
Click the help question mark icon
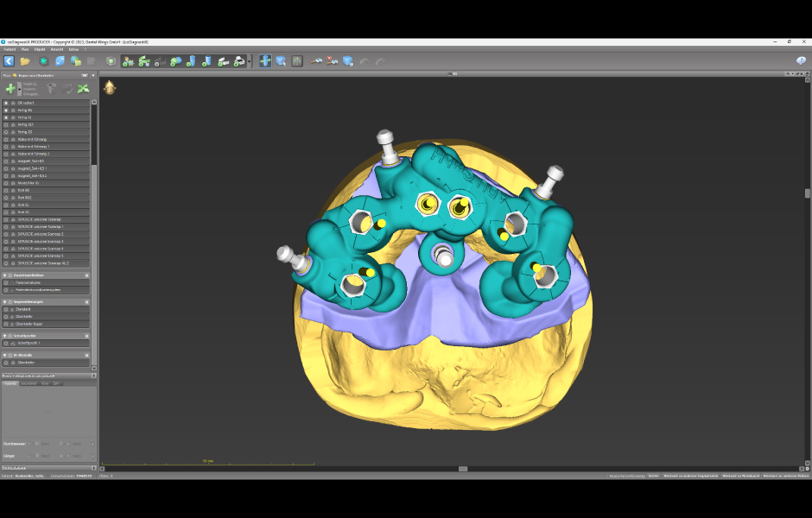coord(801,61)
